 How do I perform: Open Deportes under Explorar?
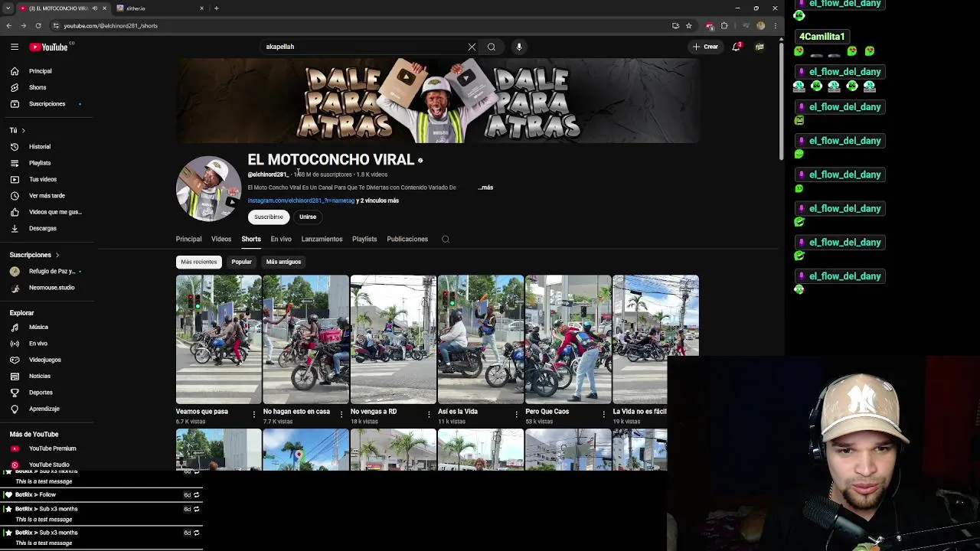(x=41, y=393)
